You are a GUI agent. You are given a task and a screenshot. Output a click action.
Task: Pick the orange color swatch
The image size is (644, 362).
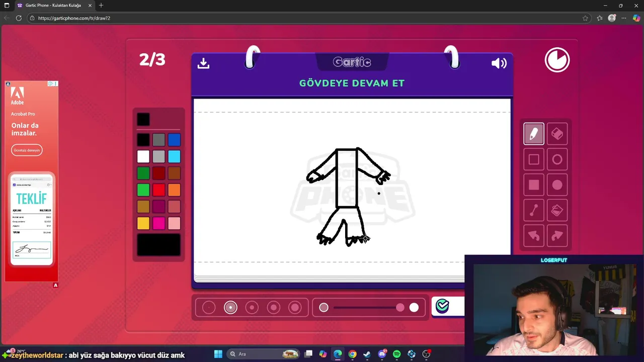pos(174,190)
